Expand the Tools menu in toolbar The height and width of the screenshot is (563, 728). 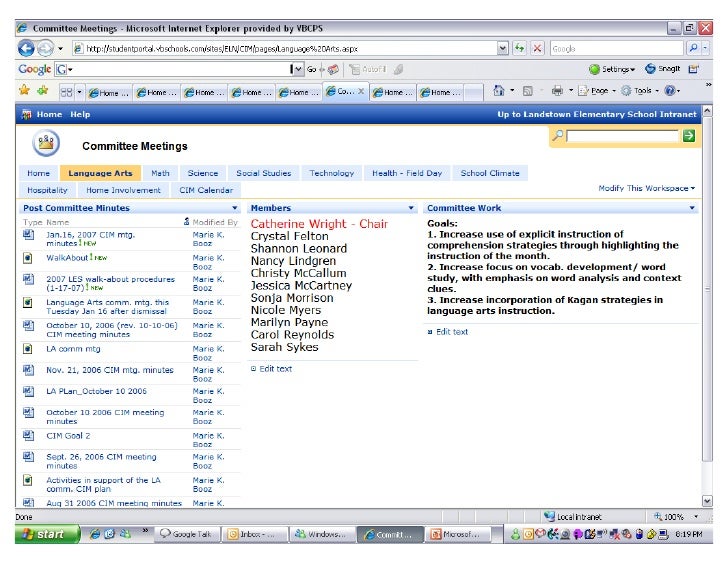point(642,91)
